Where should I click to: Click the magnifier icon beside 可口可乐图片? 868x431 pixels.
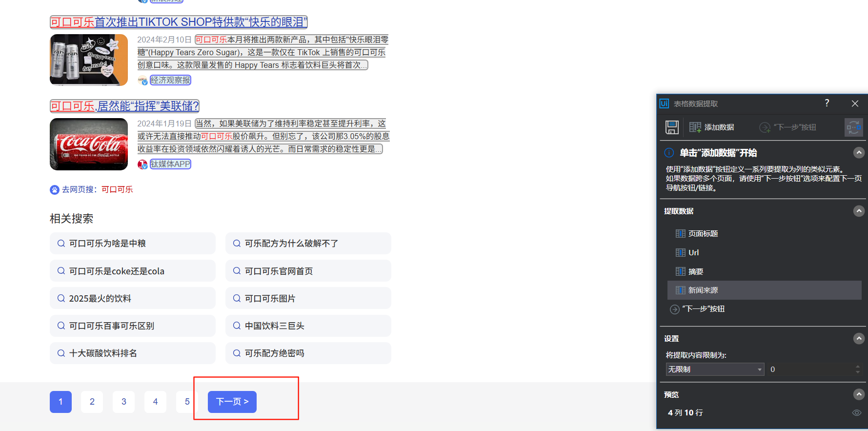(x=237, y=298)
